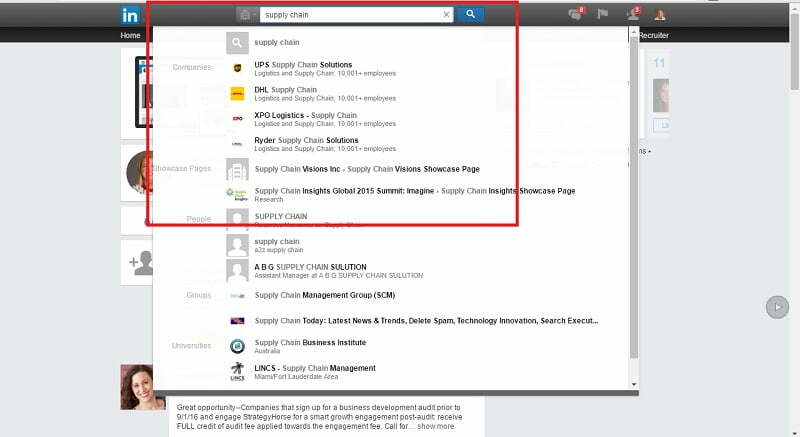Click avatar for A B G SUPPLY CHAIN SULUTION
Image resolution: width=800 pixels, height=437 pixels.
(x=237, y=270)
